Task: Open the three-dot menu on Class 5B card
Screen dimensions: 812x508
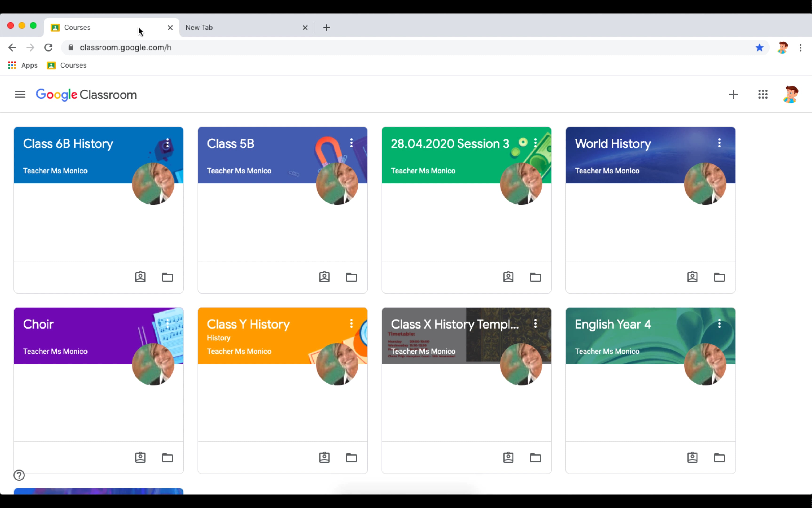Action: click(351, 143)
